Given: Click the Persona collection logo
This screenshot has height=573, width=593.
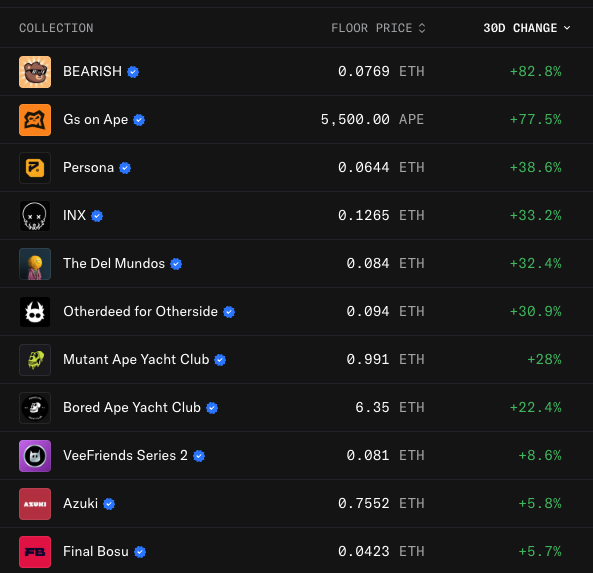Looking at the screenshot, I should [35, 168].
